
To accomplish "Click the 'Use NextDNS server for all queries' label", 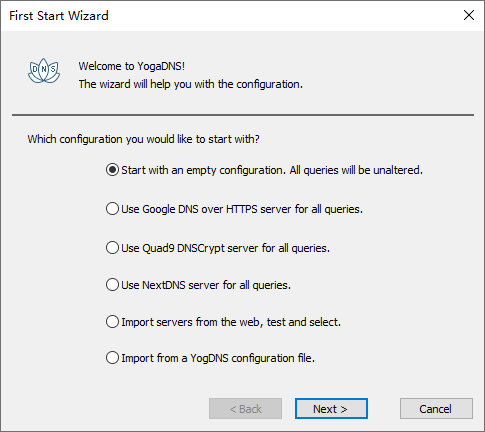I will pos(206,285).
